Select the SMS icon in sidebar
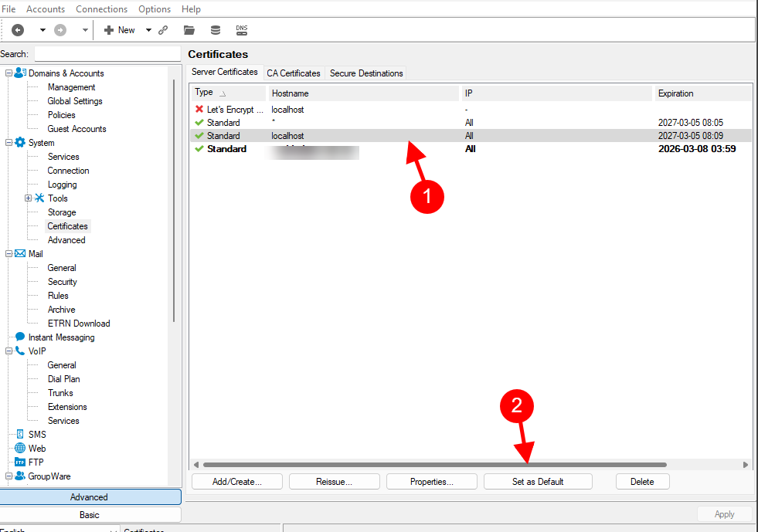This screenshot has width=758, height=532. (x=20, y=435)
